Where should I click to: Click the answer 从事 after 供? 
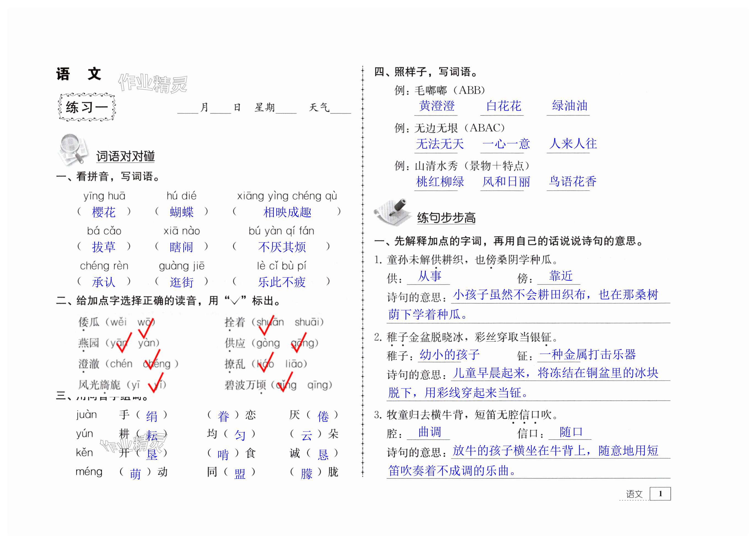pyautogui.click(x=430, y=276)
